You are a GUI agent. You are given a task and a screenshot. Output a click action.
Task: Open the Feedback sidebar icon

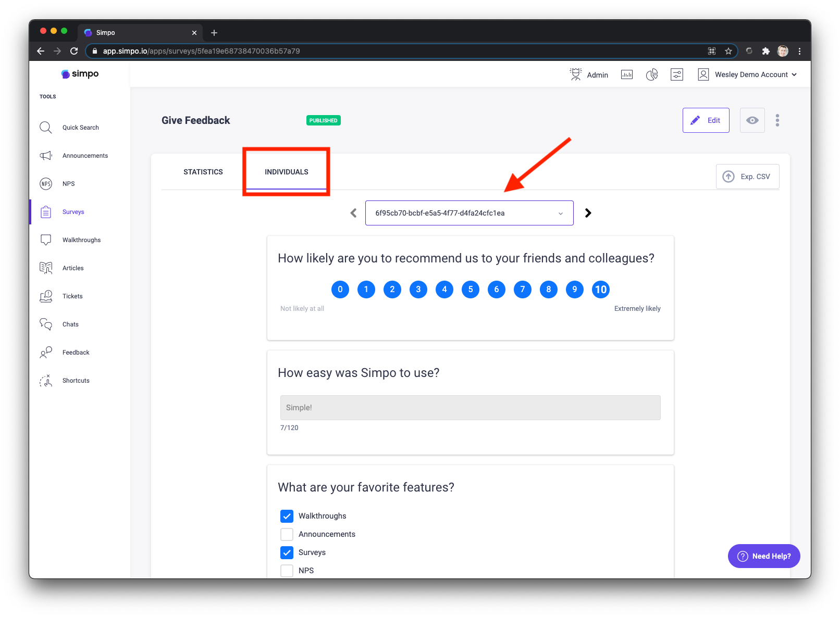46,352
